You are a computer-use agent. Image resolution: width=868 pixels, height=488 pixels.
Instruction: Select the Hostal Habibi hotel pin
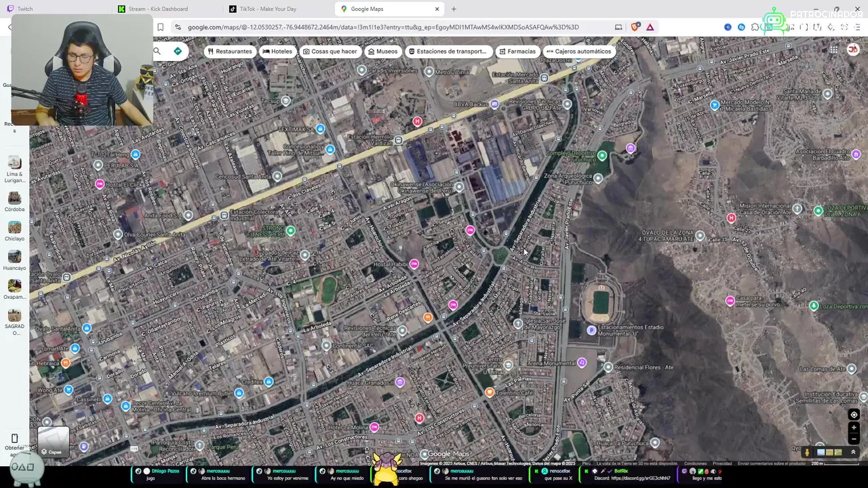point(414,264)
